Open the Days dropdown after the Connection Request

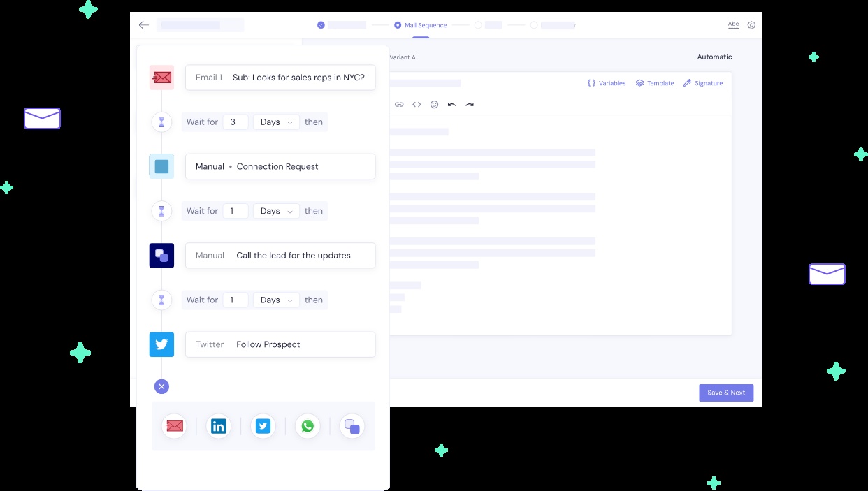pos(275,211)
